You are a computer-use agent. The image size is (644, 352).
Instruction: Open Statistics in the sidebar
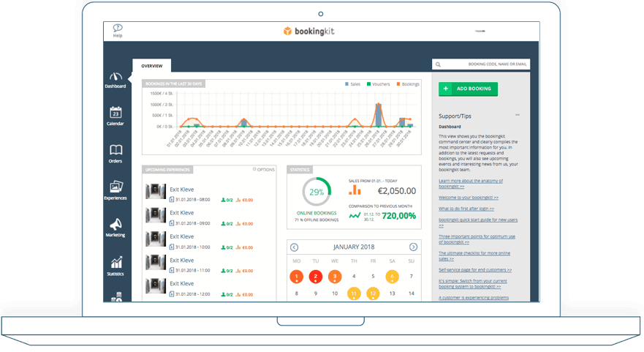click(x=115, y=266)
